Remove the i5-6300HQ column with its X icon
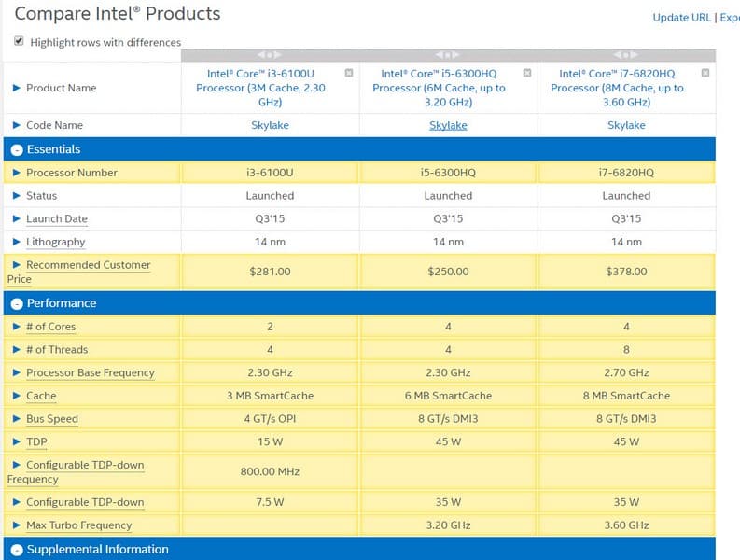 tap(526, 73)
